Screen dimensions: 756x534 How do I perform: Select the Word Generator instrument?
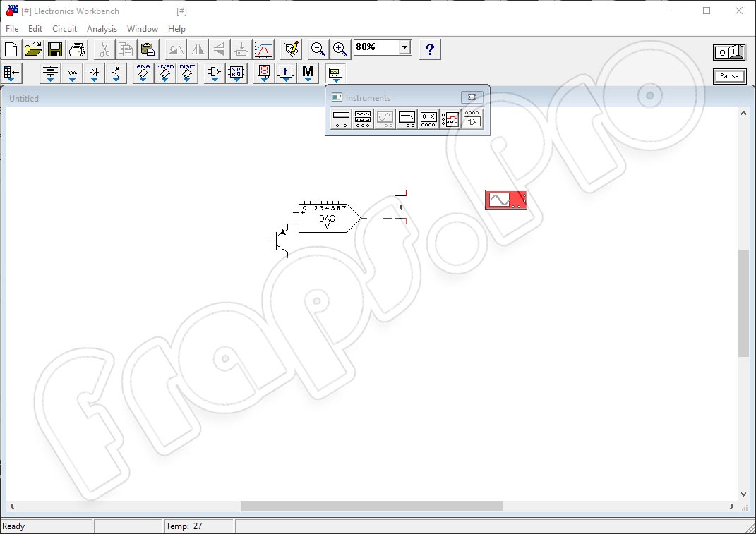428,119
